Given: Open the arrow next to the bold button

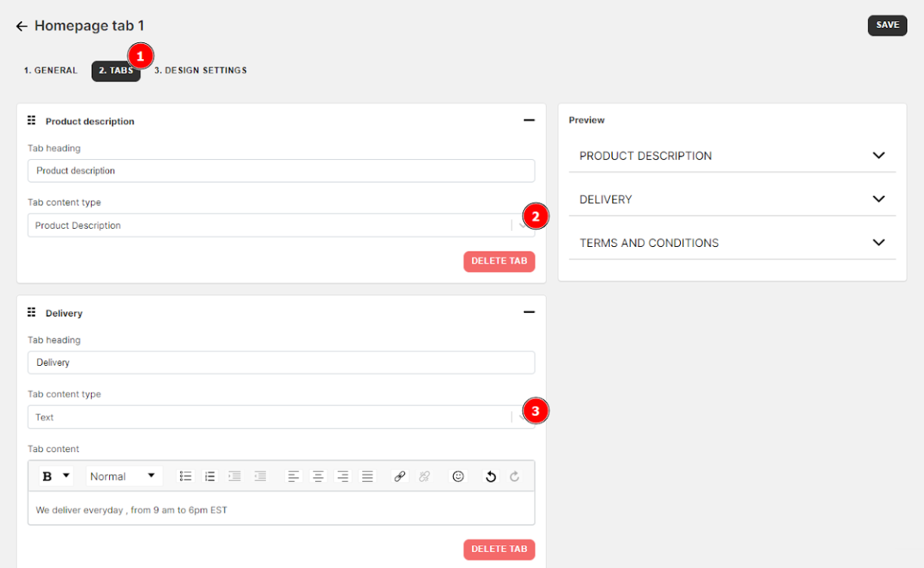Looking at the screenshot, I should click(x=66, y=476).
